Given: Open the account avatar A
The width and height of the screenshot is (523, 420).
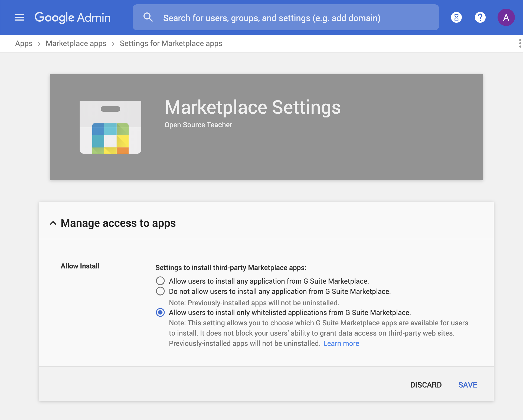Looking at the screenshot, I should coord(506,18).
